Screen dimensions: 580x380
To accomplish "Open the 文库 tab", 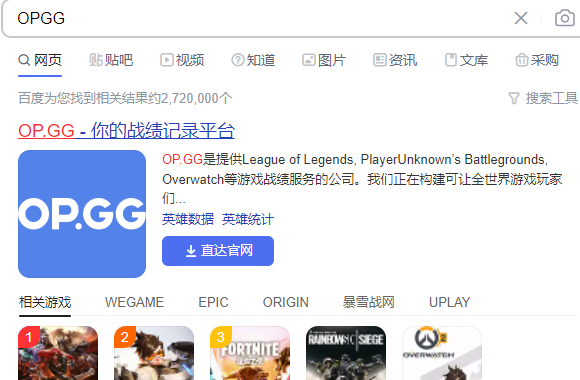I will 466,60.
